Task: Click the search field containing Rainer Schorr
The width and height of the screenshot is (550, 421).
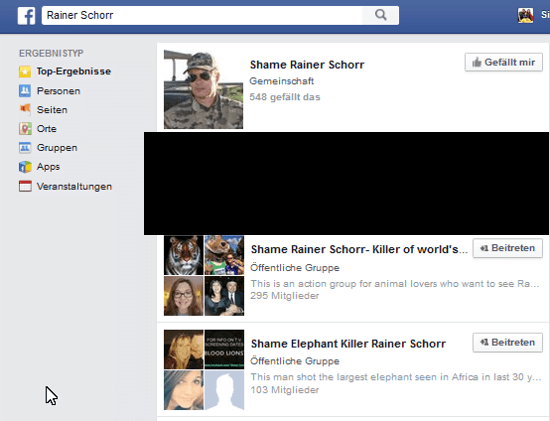Action: coord(202,15)
